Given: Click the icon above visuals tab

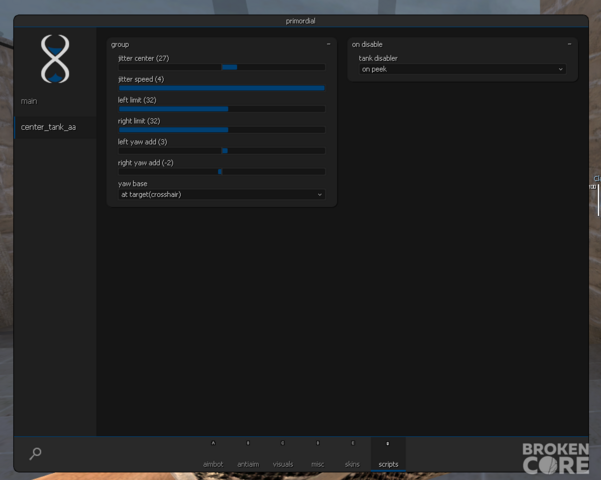Looking at the screenshot, I should coord(282,443).
